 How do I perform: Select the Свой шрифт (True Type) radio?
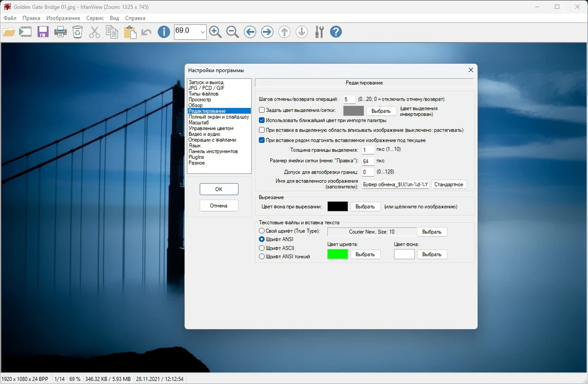[x=262, y=231]
